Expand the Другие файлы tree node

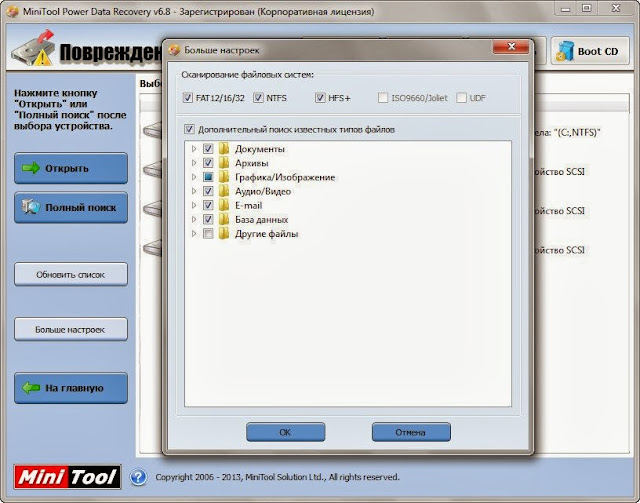(x=194, y=234)
